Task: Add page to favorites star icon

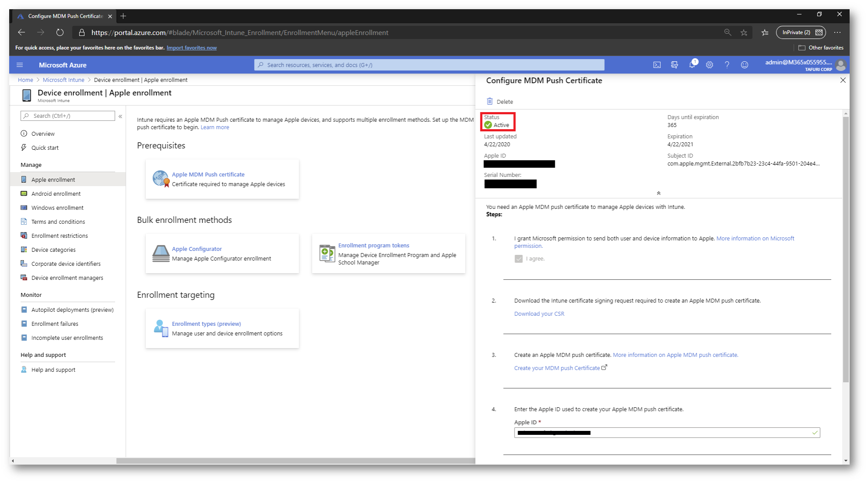Action: coord(744,32)
